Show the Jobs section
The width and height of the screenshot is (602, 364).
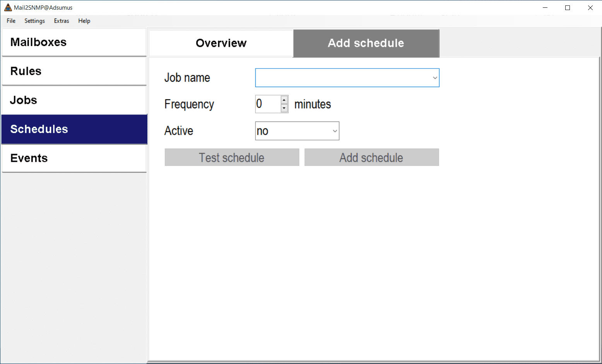pos(74,100)
